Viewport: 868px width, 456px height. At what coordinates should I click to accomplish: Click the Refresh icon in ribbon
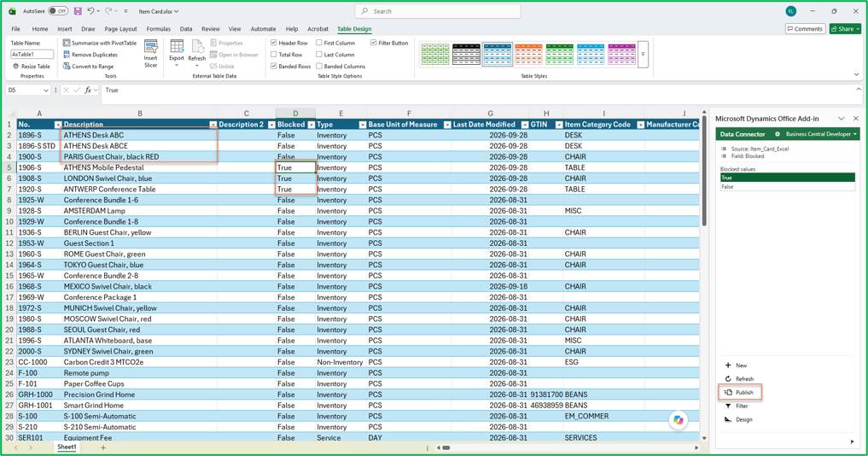(197, 53)
